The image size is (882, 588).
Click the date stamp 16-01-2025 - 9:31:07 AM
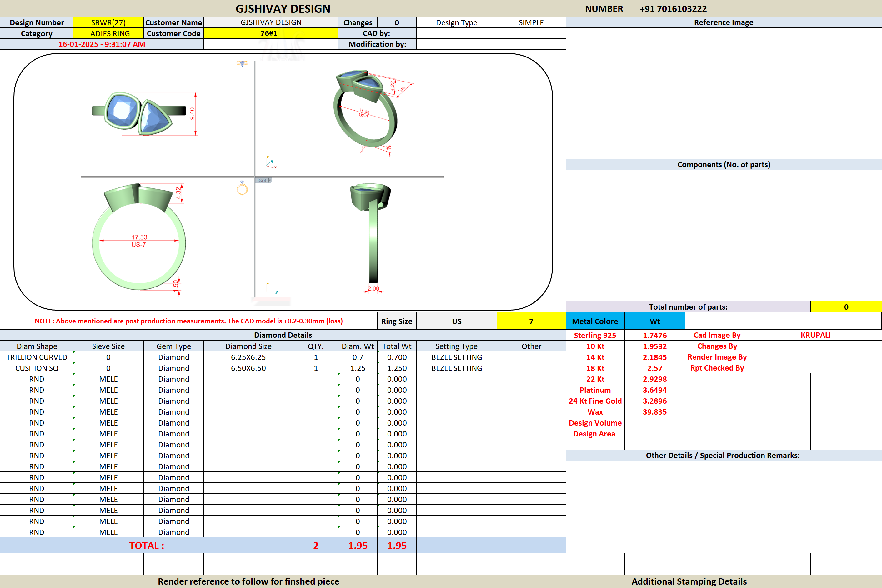point(102,44)
